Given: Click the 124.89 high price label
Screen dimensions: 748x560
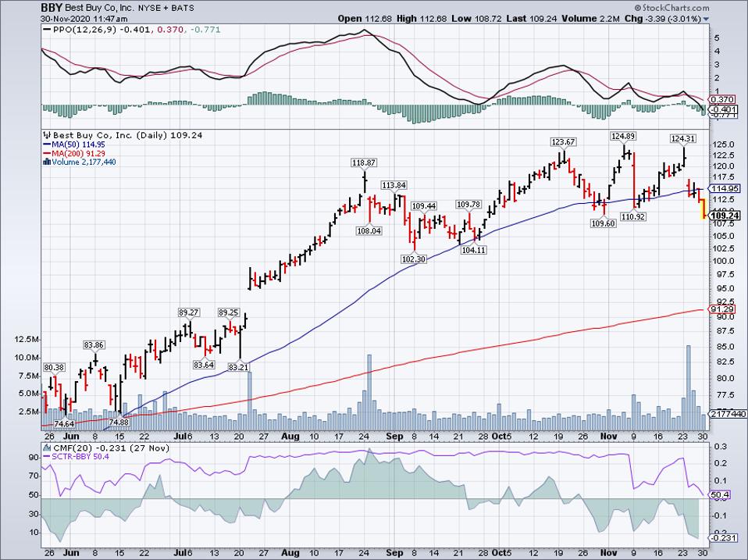Looking at the screenshot, I should click(x=623, y=137).
